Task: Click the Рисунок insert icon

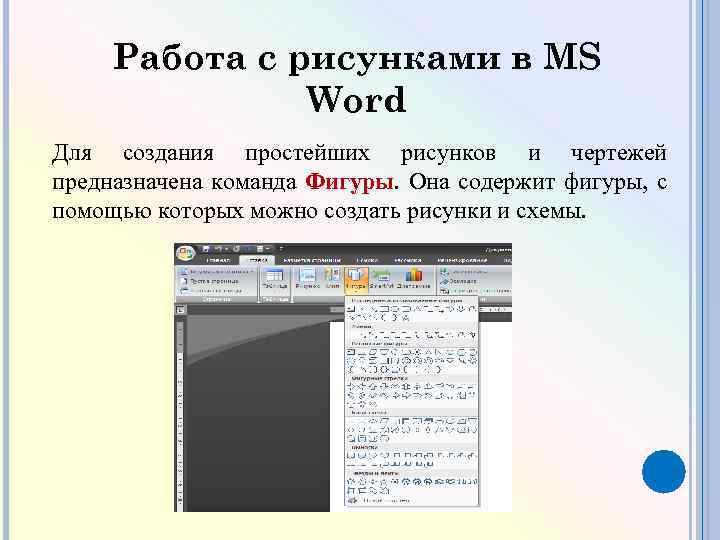Action: click(307, 279)
